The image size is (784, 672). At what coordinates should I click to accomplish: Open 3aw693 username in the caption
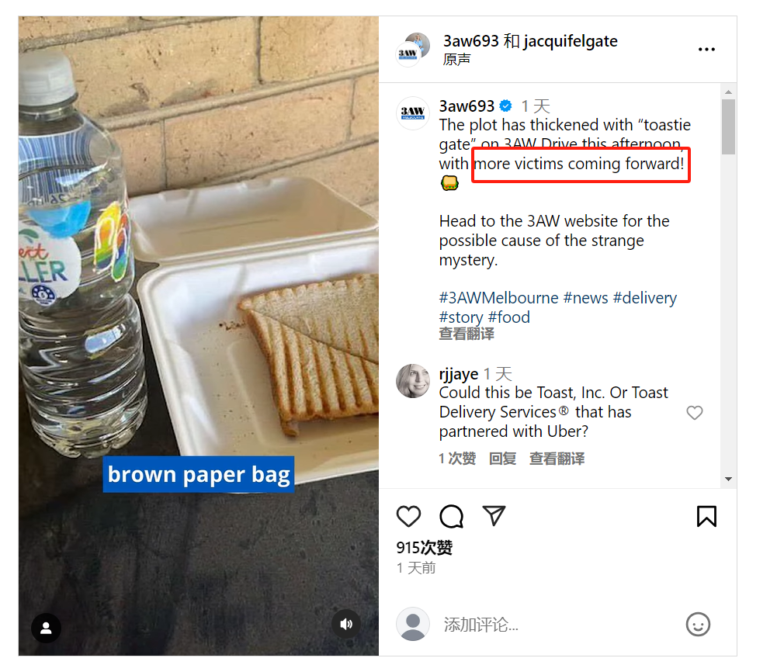tap(466, 106)
